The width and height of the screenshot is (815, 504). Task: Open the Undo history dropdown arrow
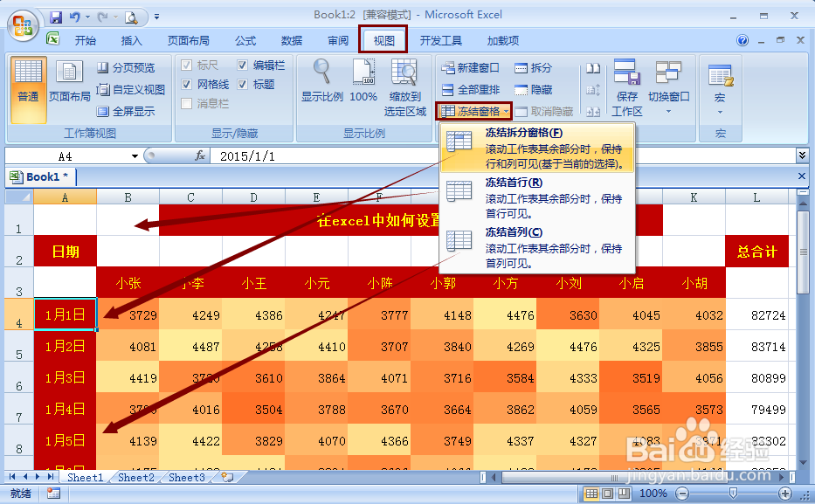87,17
